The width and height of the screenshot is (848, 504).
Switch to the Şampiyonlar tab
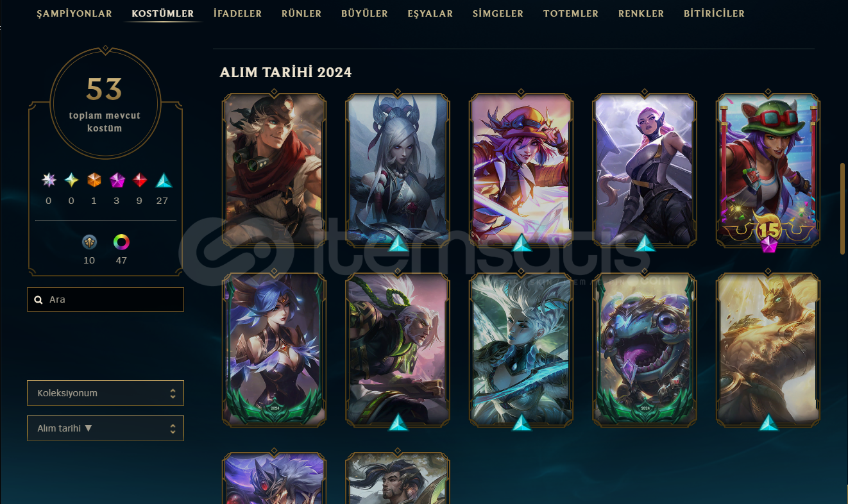tap(74, 13)
